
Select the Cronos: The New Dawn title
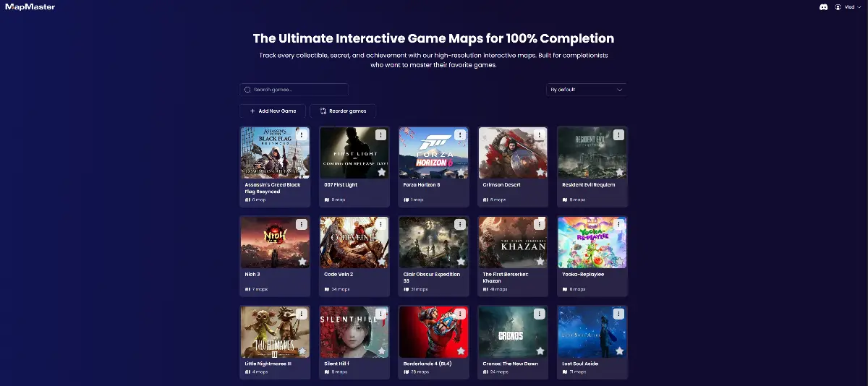click(x=512, y=364)
